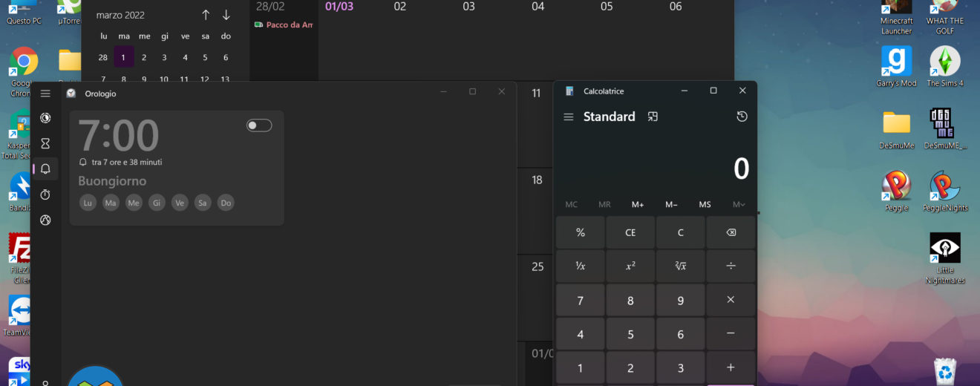Open the Stopwatch page in Clock

coord(45,194)
